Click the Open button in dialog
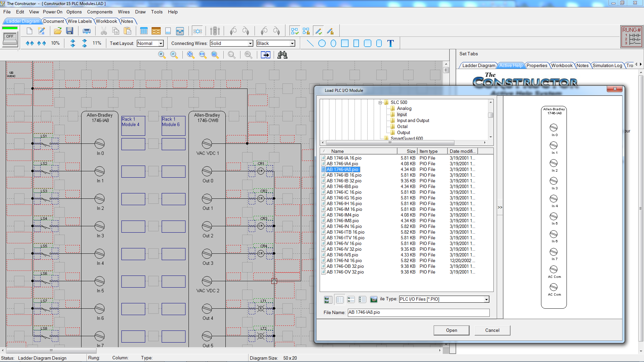 pos(451,330)
